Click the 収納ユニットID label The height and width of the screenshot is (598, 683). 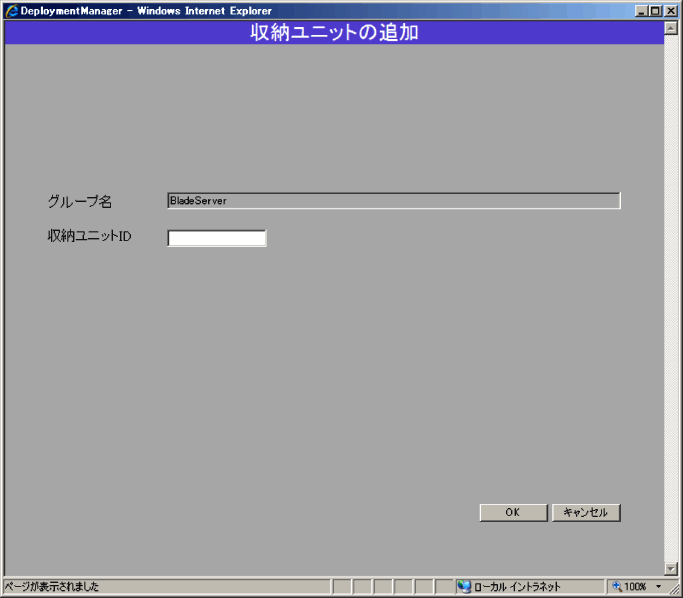coord(89,236)
